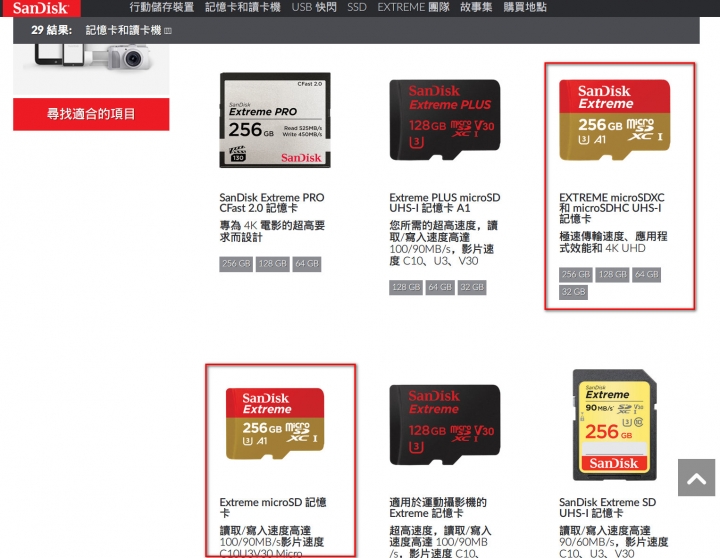Click 專為 4K 電影的超高要求而設計 description

[x=272, y=231]
